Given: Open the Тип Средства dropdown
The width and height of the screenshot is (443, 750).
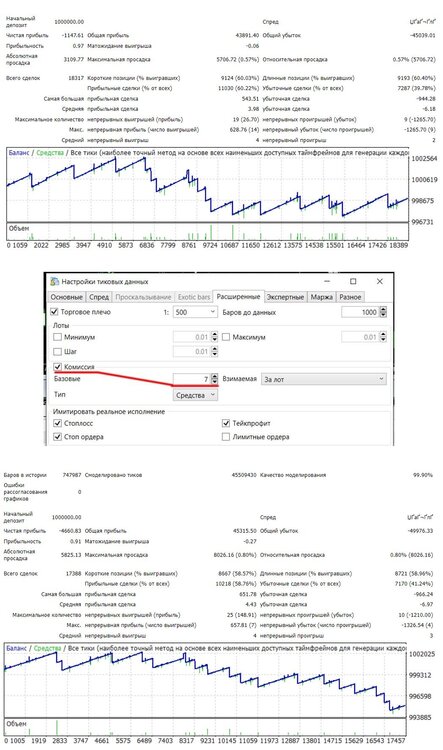Looking at the screenshot, I should (x=195, y=395).
